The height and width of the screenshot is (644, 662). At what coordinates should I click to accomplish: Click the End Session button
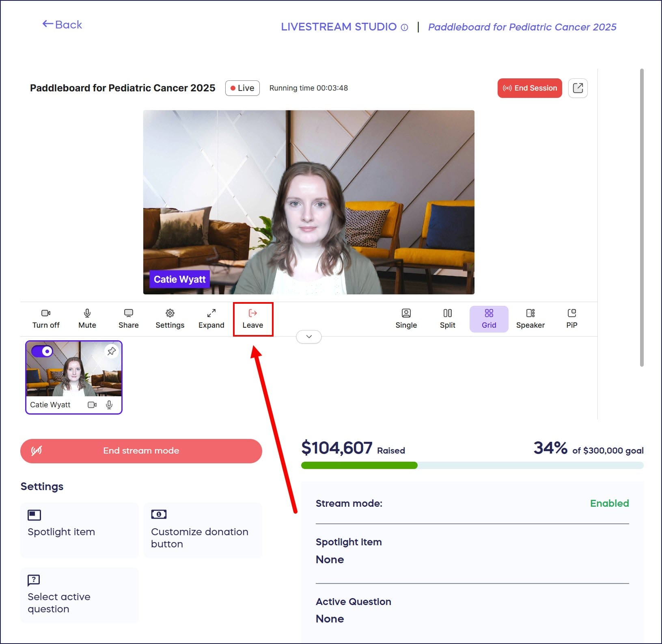529,88
